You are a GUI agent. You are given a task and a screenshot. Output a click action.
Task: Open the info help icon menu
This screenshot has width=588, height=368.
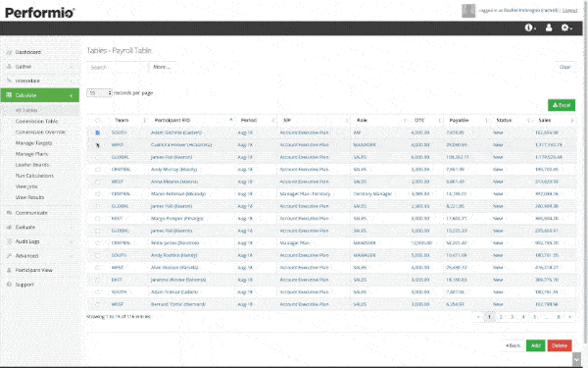click(530, 27)
